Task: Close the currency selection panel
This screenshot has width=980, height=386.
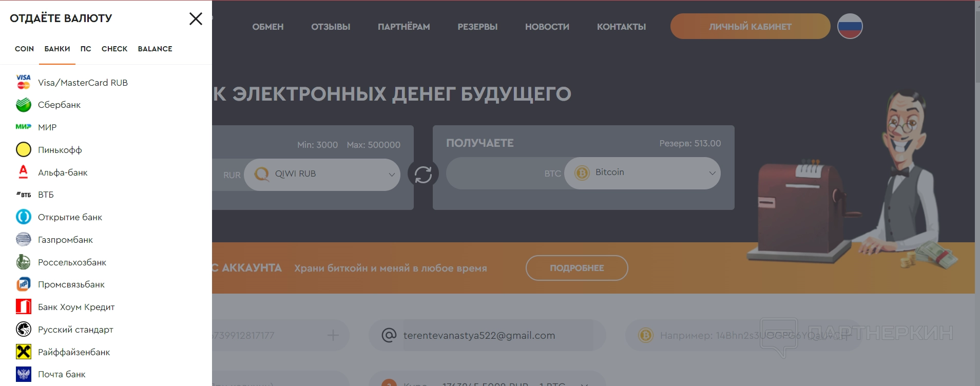Action: (196, 19)
